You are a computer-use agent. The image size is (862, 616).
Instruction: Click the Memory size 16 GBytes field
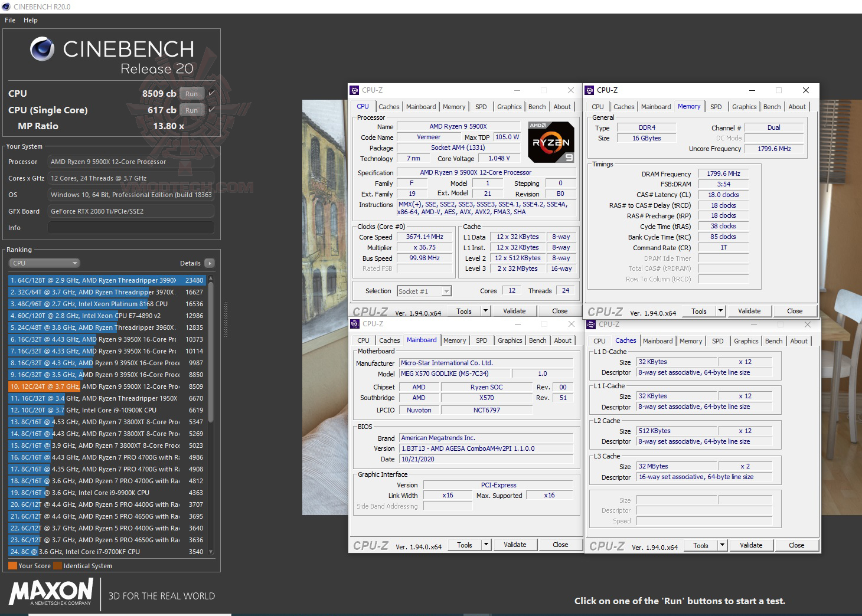coord(647,138)
